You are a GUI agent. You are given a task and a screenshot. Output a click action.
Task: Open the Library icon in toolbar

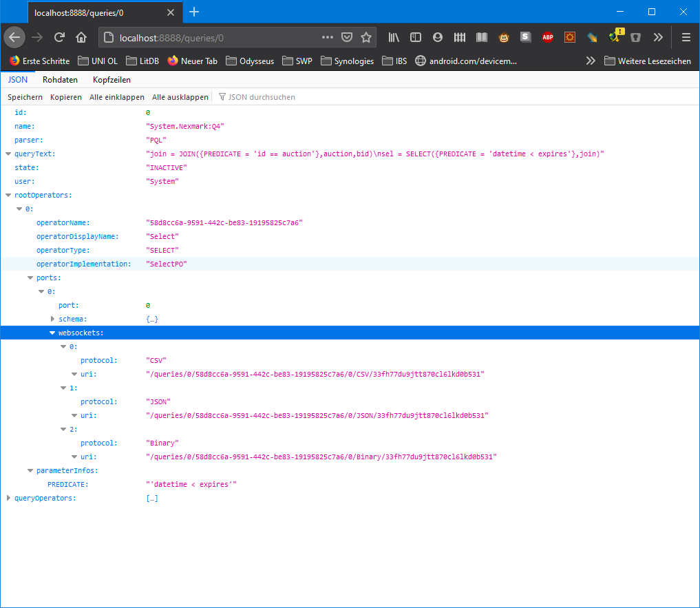click(394, 37)
